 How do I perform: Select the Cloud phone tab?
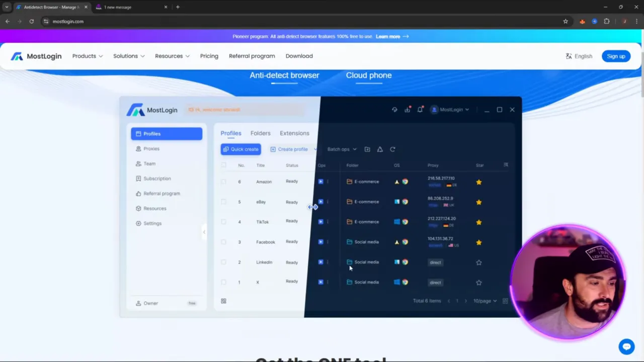(369, 75)
